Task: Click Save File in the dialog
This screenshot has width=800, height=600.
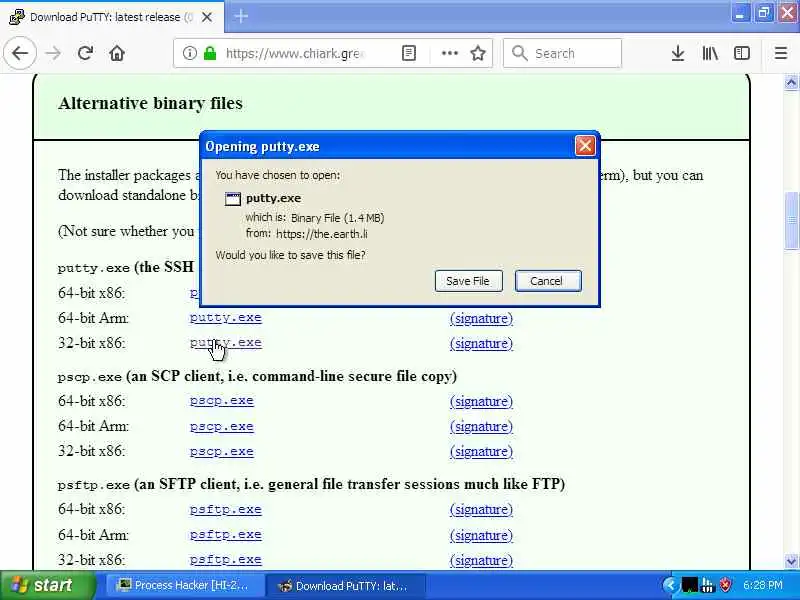Action: (468, 281)
